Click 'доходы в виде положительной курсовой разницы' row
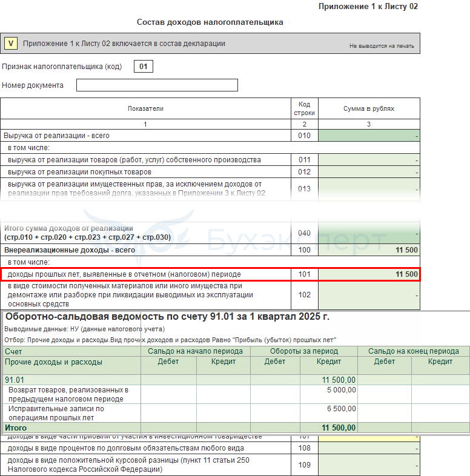The width and height of the screenshot is (470, 476). click(128, 464)
